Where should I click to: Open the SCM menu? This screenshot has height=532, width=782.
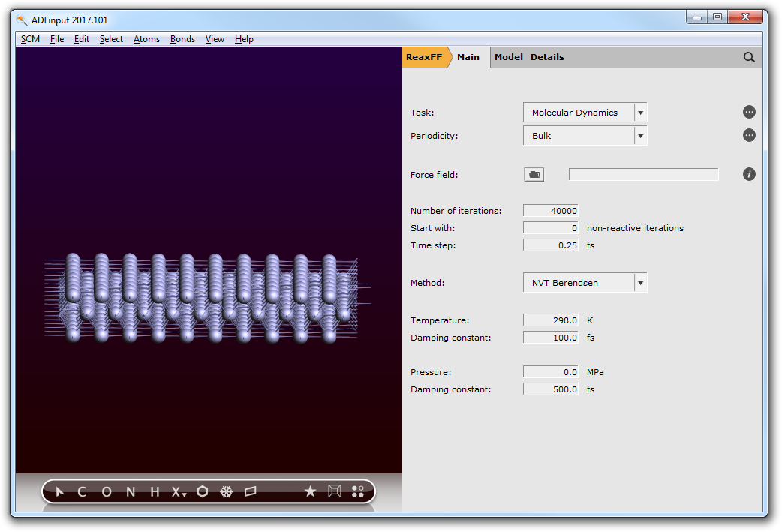31,39
